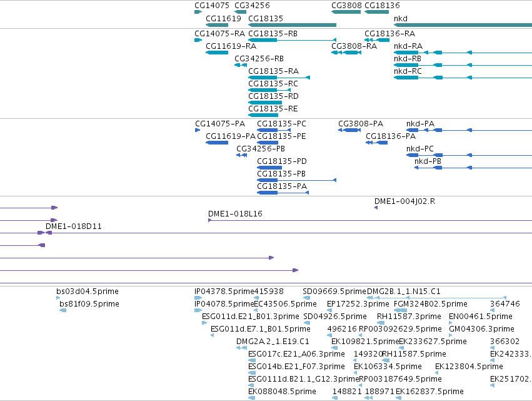Click the bs81f09.5prime EST label
This screenshot has width=532, height=401.
pos(89,304)
